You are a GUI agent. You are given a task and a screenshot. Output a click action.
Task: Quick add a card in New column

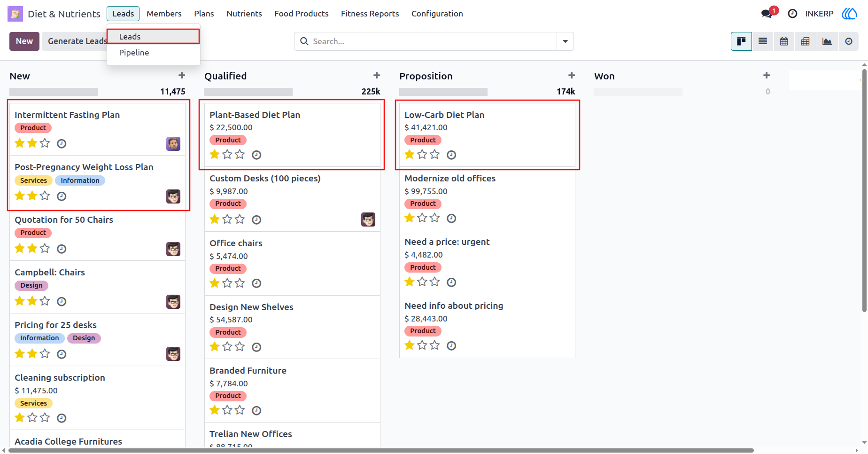pos(182,76)
